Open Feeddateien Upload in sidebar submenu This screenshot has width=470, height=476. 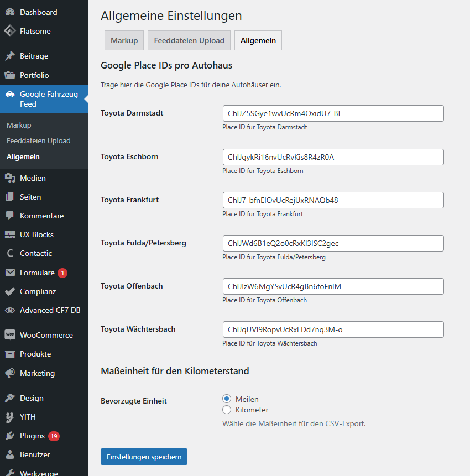[x=39, y=141]
